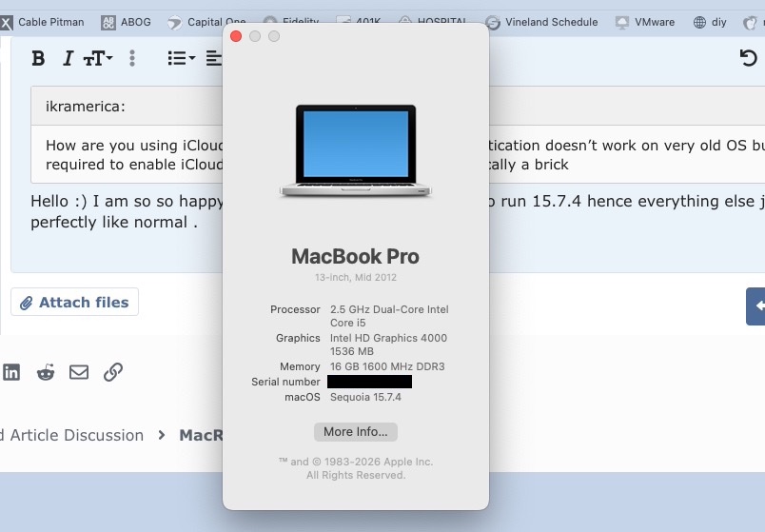
Task: Toggle italic formatting in the editor
Action: tap(68, 58)
